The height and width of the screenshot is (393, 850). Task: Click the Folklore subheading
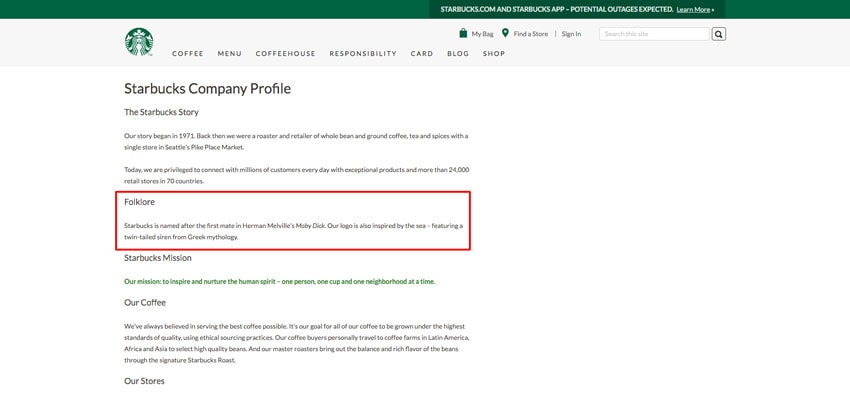pos(139,202)
